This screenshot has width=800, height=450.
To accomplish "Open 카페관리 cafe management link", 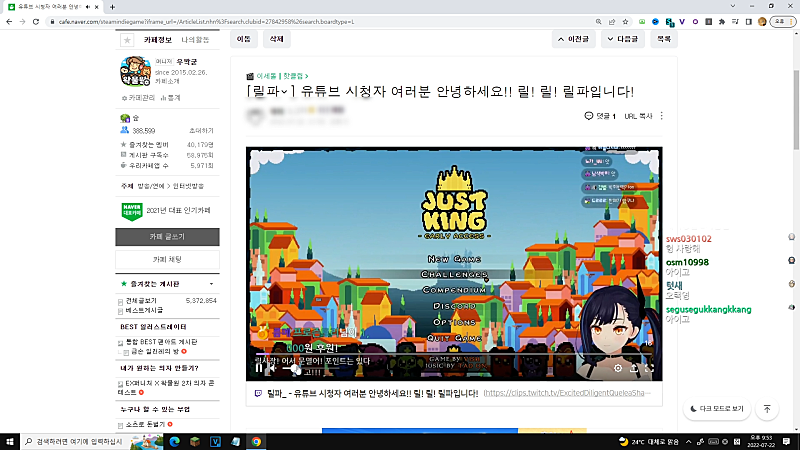I will click(138, 98).
